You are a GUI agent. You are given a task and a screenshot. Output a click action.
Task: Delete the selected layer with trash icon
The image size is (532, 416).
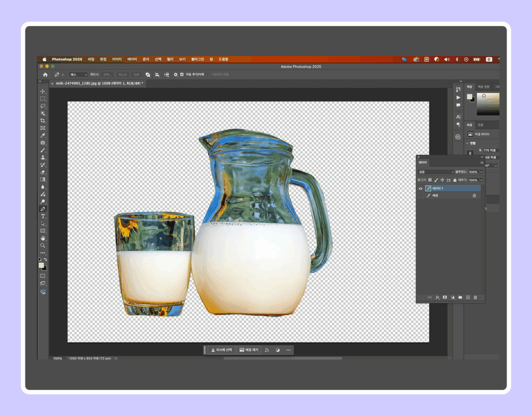click(x=475, y=298)
